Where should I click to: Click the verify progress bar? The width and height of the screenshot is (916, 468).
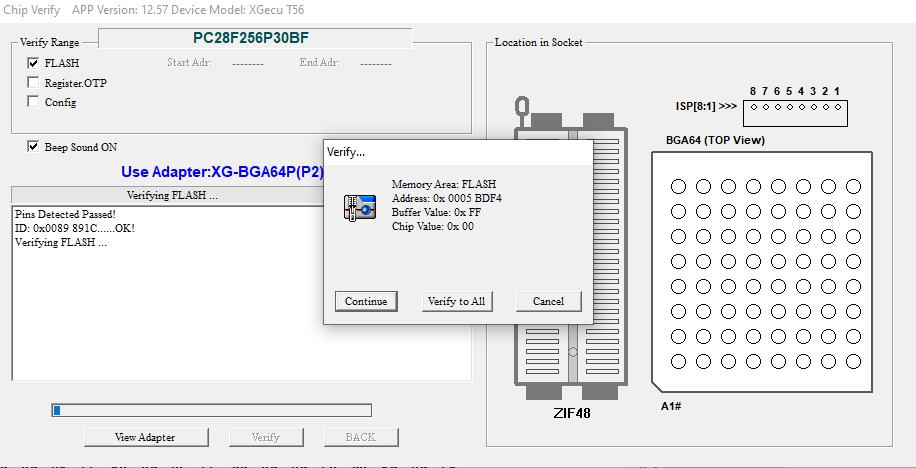coord(211,410)
